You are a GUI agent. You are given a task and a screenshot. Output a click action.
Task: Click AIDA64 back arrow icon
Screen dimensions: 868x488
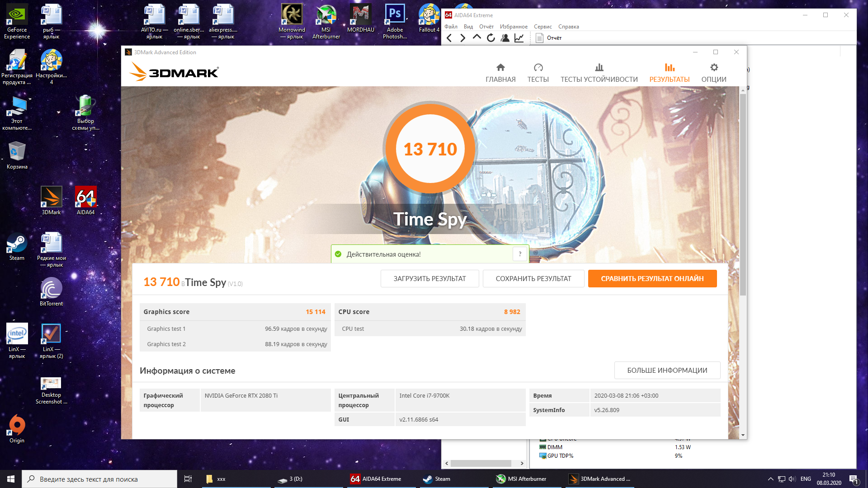pyautogui.click(x=449, y=38)
